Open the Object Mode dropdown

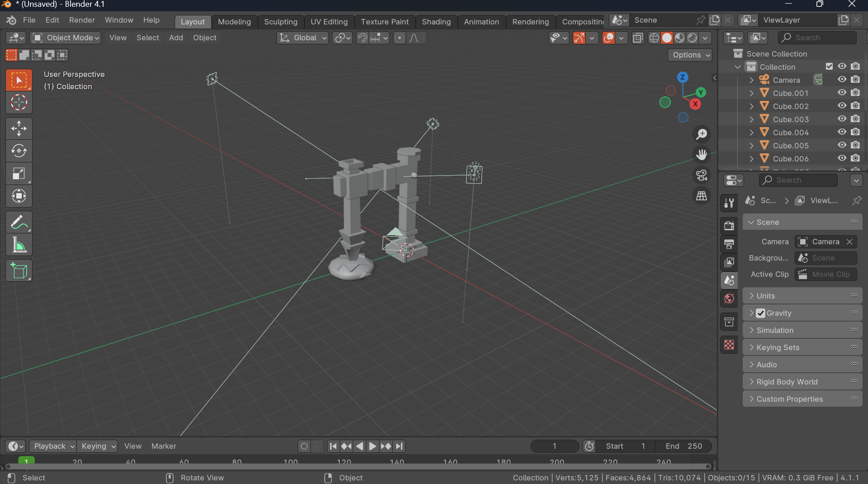(x=66, y=38)
